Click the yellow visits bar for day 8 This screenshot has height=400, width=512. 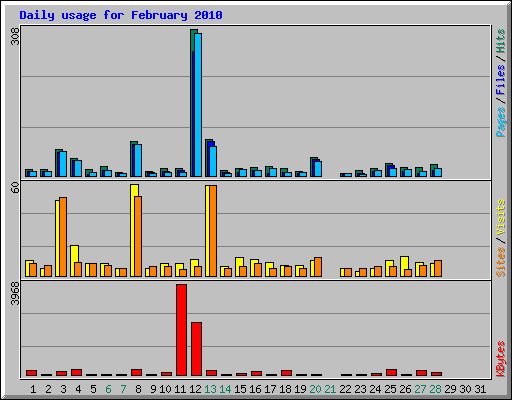(133, 230)
